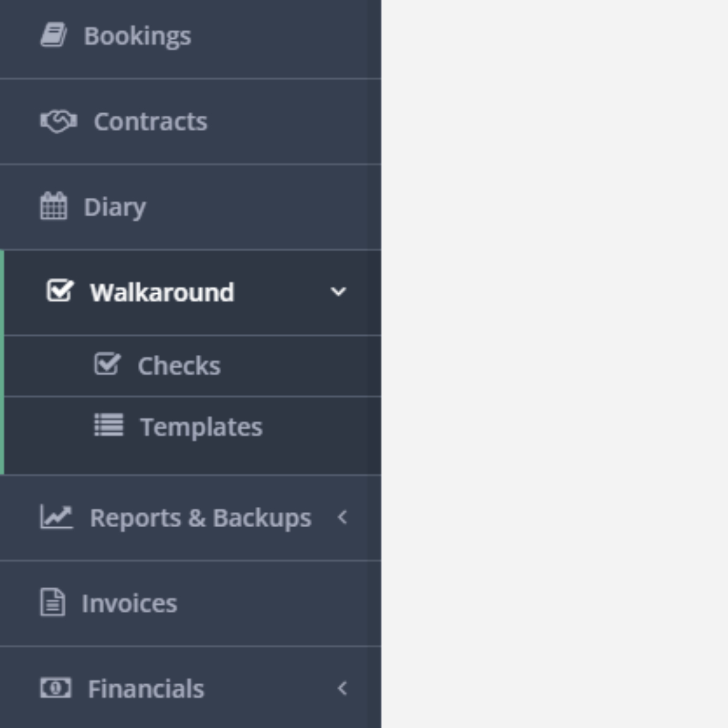Click the Diary calendar icon
Screen dimensions: 728x728
[x=54, y=206]
